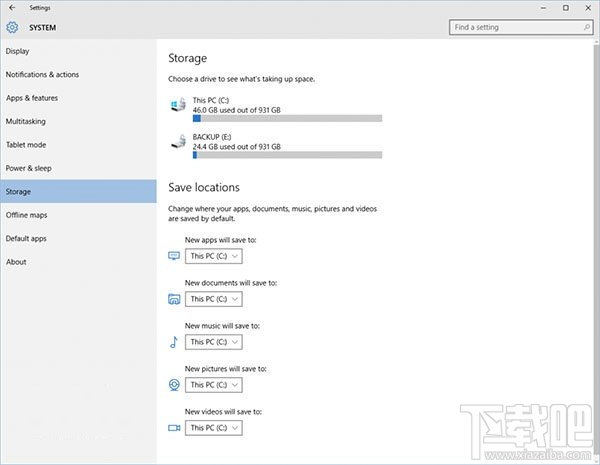Click the BACKUP (E:) usage bar
Image resolution: width=600 pixels, height=465 pixels.
point(287,155)
